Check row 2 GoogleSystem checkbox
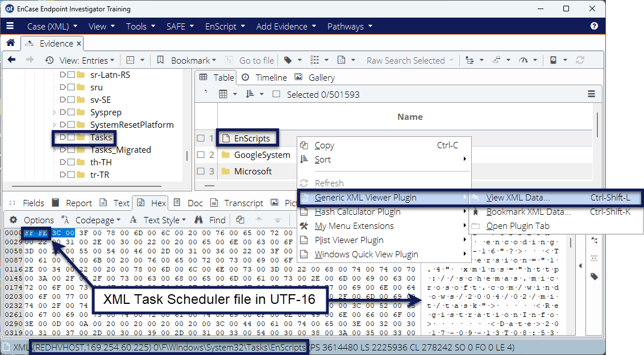Image resolution: width=644 pixels, height=355 pixels. (x=201, y=154)
